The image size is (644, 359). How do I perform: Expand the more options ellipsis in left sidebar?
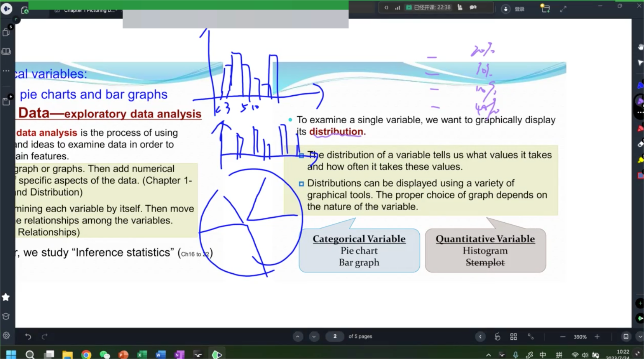[6, 71]
